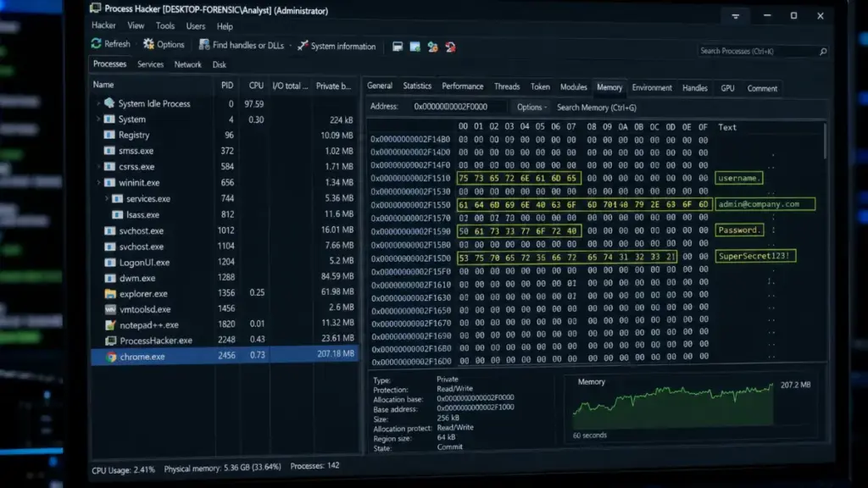Click Find handles or DLLs icon
Viewport: 868px width, 488px height.
tap(204, 44)
